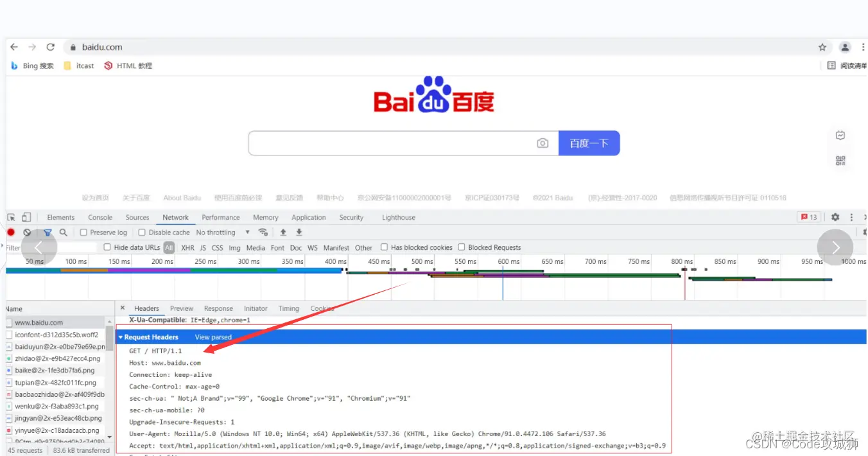Switch to the Elements tab
Image resolution: width=868 pixels, height=456 pixels.
coord(61,217)
